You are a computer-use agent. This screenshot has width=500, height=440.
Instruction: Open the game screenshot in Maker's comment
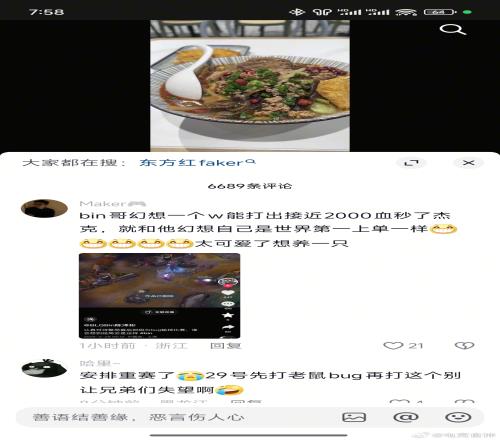(x=159, y=296)
